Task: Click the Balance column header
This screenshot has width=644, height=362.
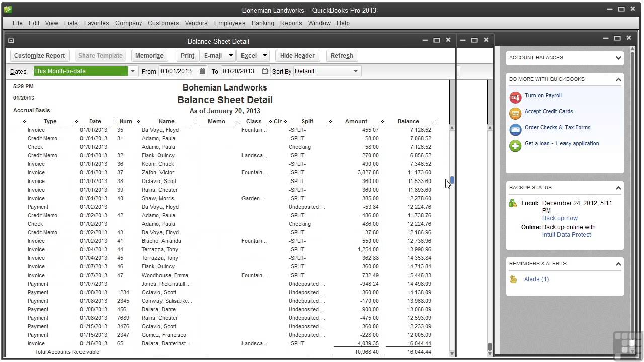Action: click(x=408, y=121)
